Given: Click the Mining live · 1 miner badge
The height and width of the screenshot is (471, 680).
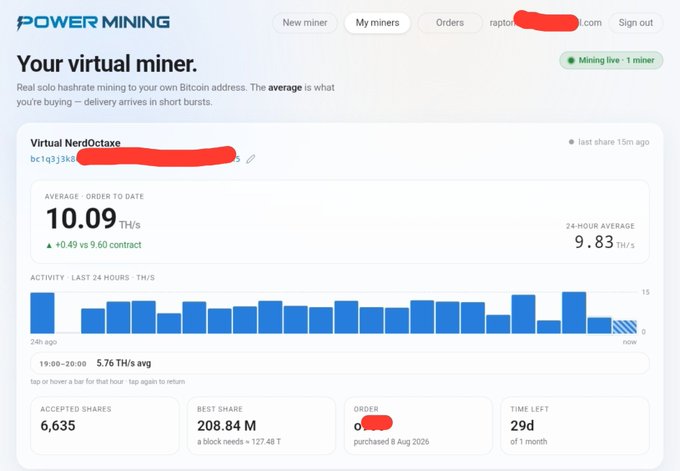Looking at the screenshot, I should click(x=611, y=60).
